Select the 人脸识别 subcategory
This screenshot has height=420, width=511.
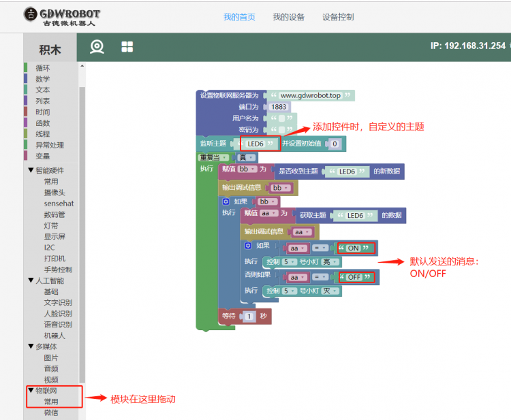click(58, 314)
